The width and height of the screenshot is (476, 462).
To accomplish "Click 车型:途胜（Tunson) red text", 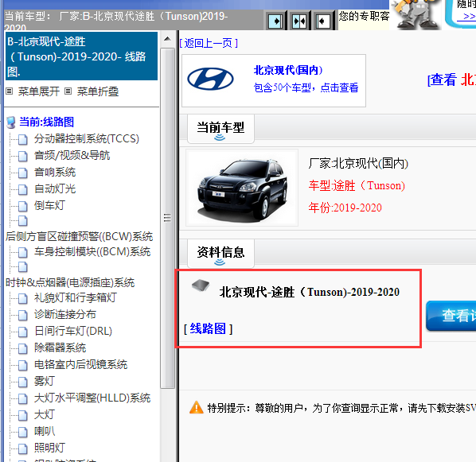I will (x=357, y=185).
